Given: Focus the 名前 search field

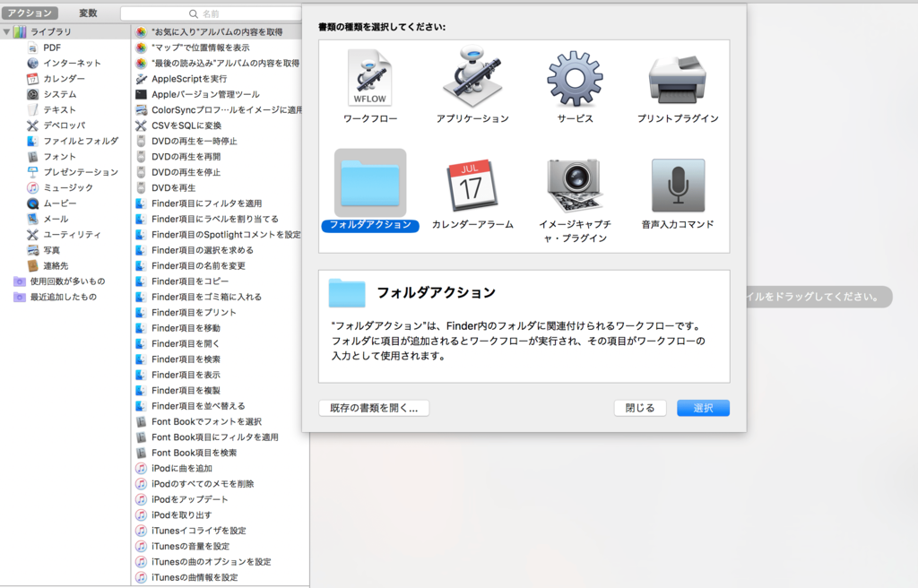Looking at the screenshot, I should (x=212, y=13).
